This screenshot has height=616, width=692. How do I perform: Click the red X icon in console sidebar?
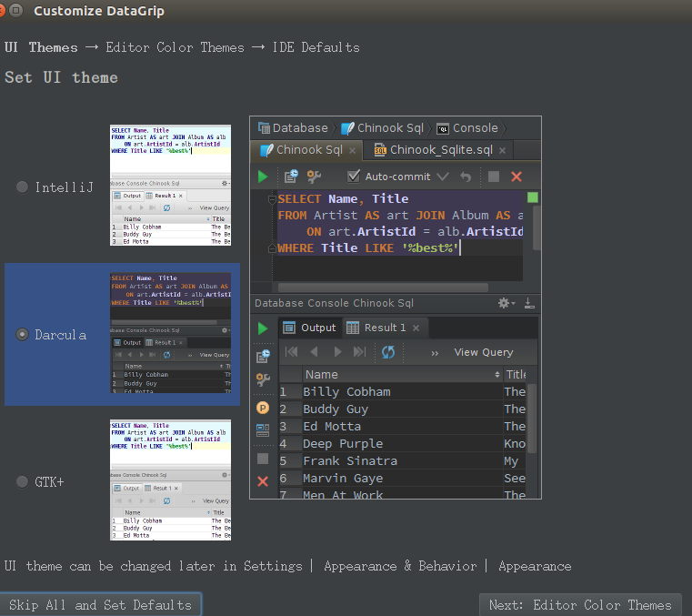click(x=263, y=481)
